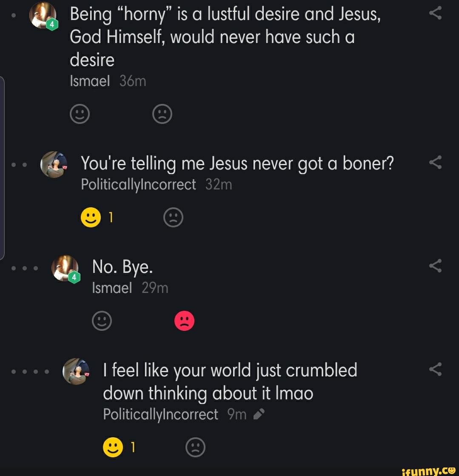Frown-react to PoliticallyIncorrect's 32m comment
Screen dimensions: 459x476
[x=173, y=218]
